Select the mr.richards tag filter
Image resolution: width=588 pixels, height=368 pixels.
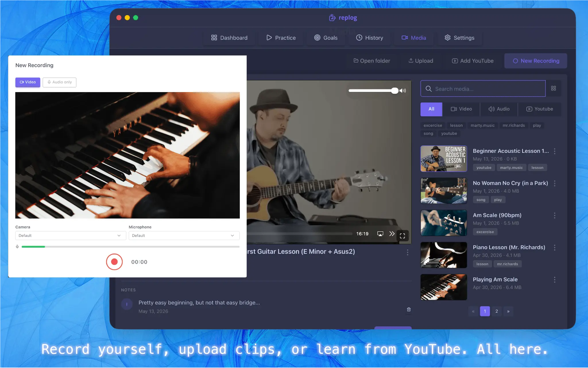[x=514, y=125]
